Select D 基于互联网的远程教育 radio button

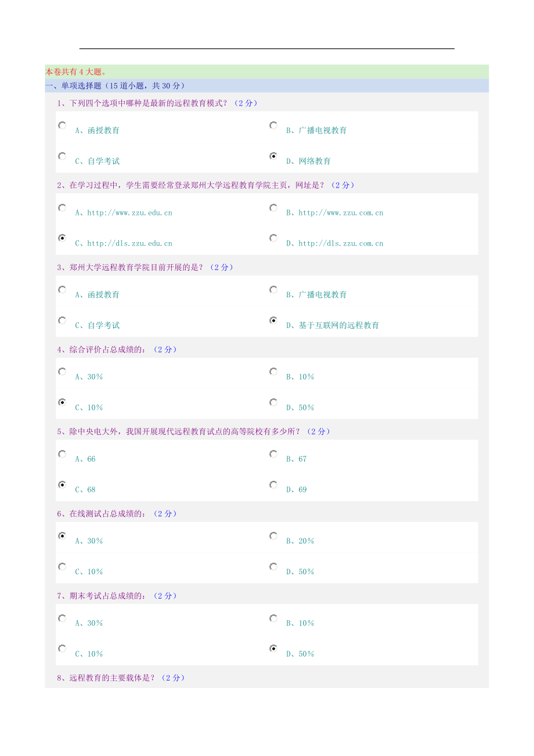coord(273,321)
